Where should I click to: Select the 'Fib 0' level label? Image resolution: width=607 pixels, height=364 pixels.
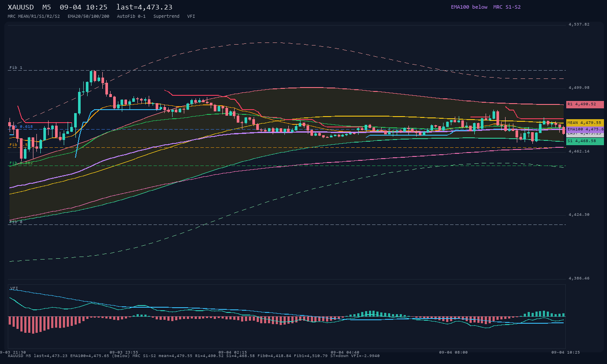16,222
